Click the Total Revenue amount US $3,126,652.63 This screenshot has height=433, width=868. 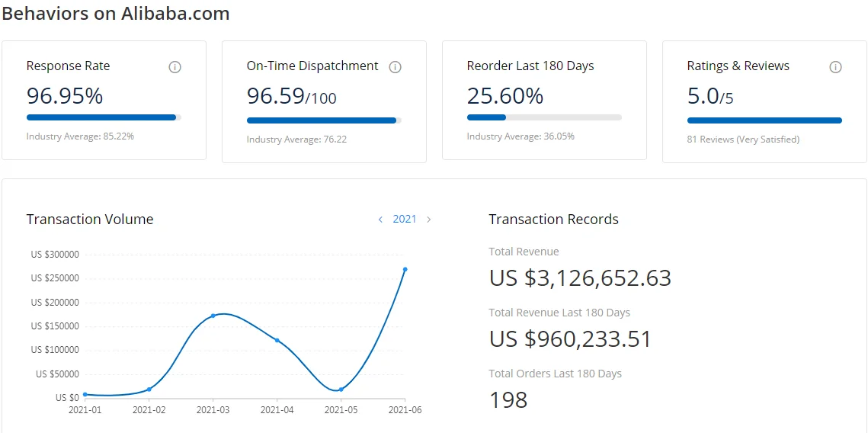(580, 278)
